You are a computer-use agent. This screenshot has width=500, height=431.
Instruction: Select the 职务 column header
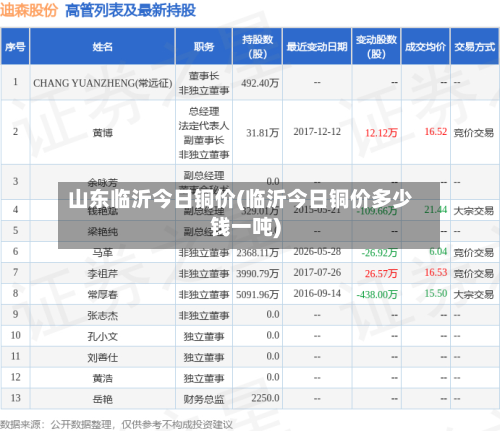click(x=204, y=47)
